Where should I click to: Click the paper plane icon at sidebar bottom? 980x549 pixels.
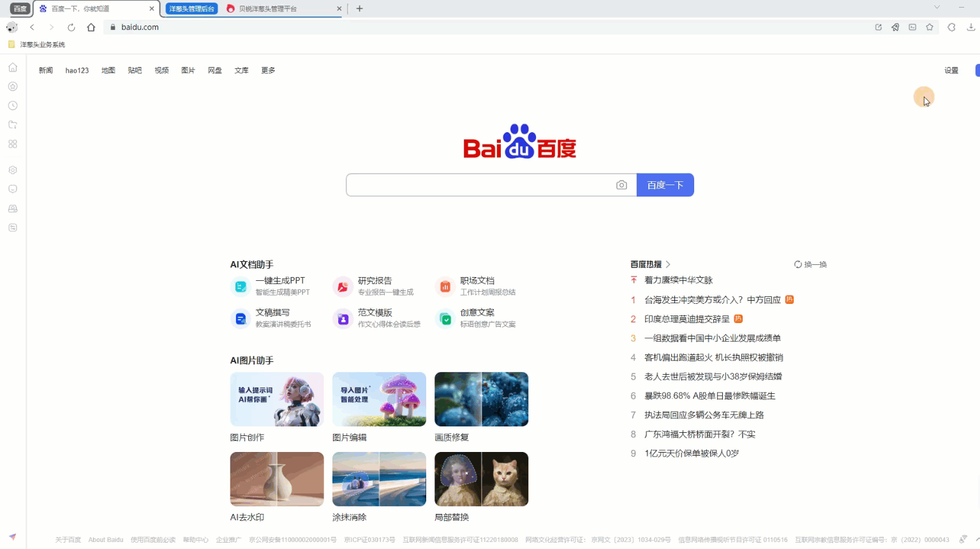[x=12, y=537]
